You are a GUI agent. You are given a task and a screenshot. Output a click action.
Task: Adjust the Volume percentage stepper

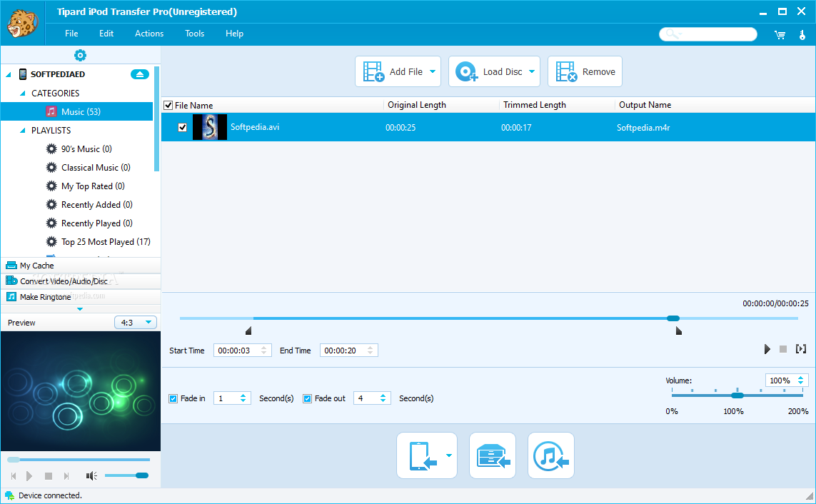tap(801, 380)
